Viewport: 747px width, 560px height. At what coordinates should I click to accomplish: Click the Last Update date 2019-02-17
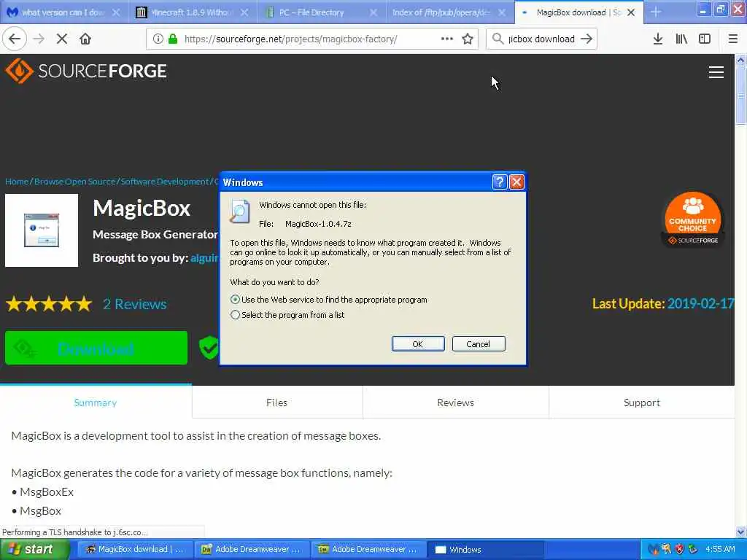coord(700,303)
